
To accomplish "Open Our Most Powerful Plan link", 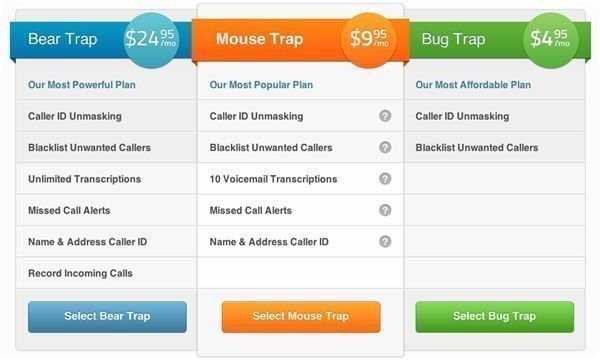I will 82,85.
